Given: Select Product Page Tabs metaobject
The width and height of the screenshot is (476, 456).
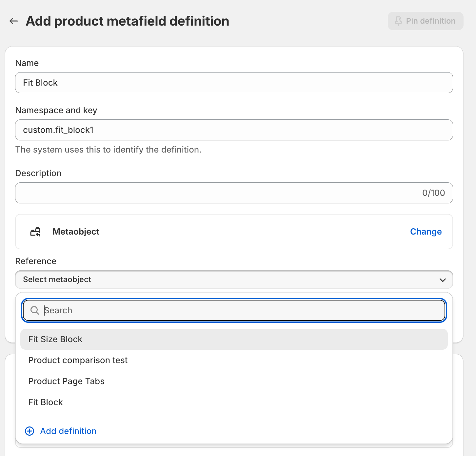Looking at the screenshot, I should (234, 381).
